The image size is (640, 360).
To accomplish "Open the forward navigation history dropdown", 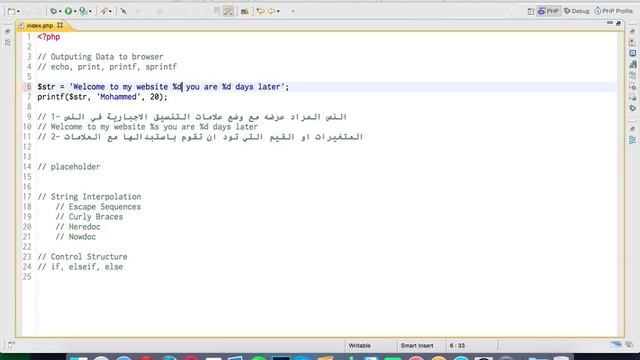I will click(x=278, y=12).
